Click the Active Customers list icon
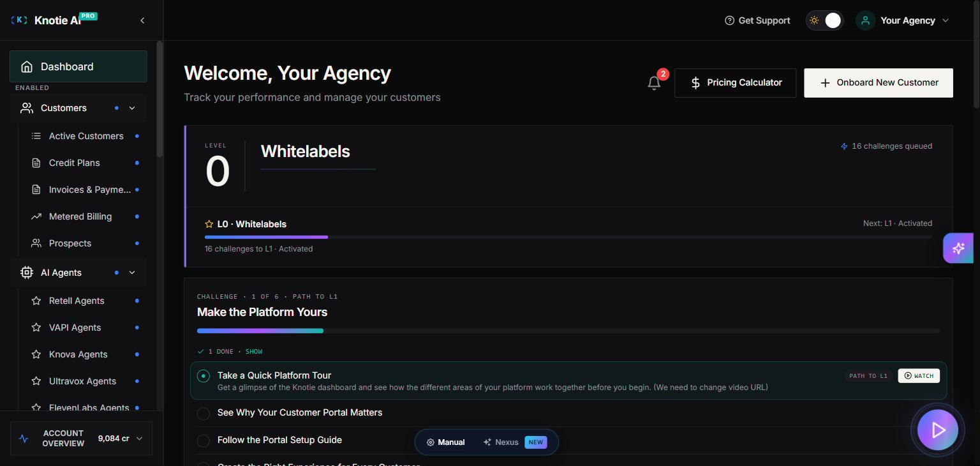This screenshot has width=980, height=466. pyautogui.click(x=36, y=136)
